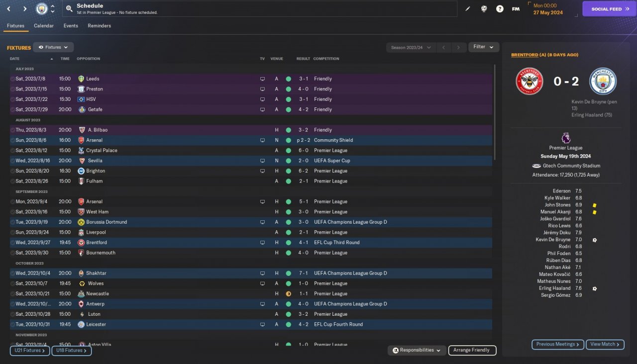
Task: Click the draw result indicator on Newcastle row
Action: [x=288, y=293]
